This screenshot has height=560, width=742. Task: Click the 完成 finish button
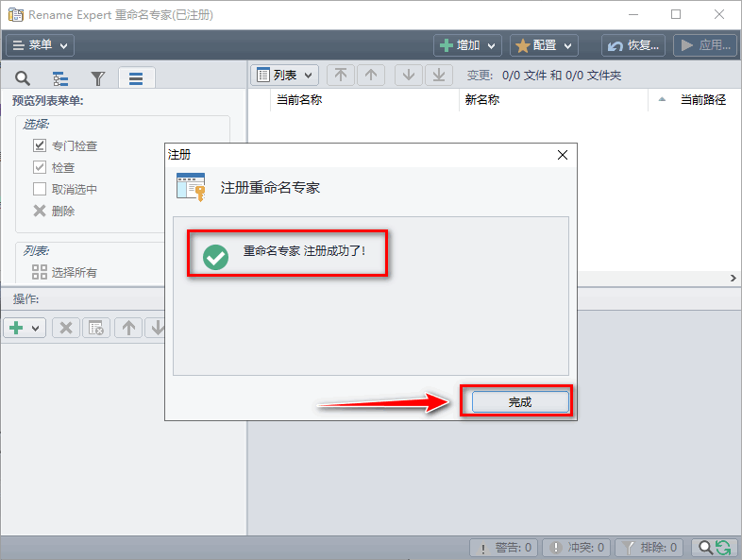click(x=520, y=402)
